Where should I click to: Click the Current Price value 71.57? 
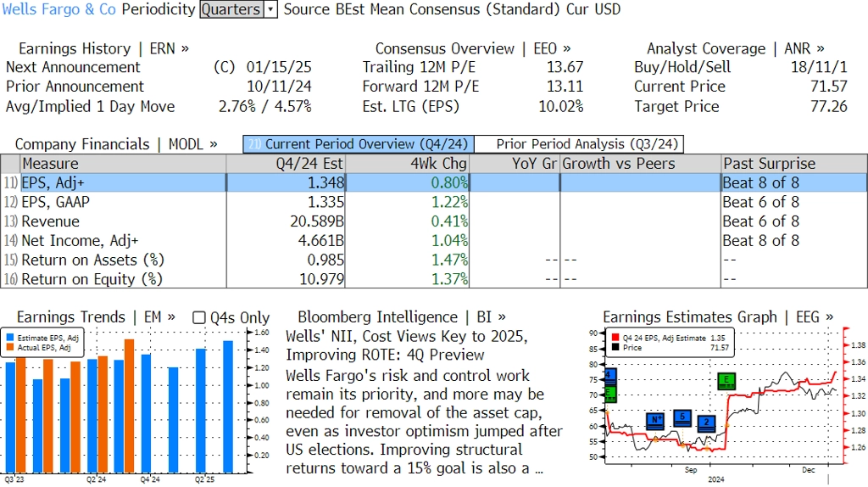tap(829, 87)
